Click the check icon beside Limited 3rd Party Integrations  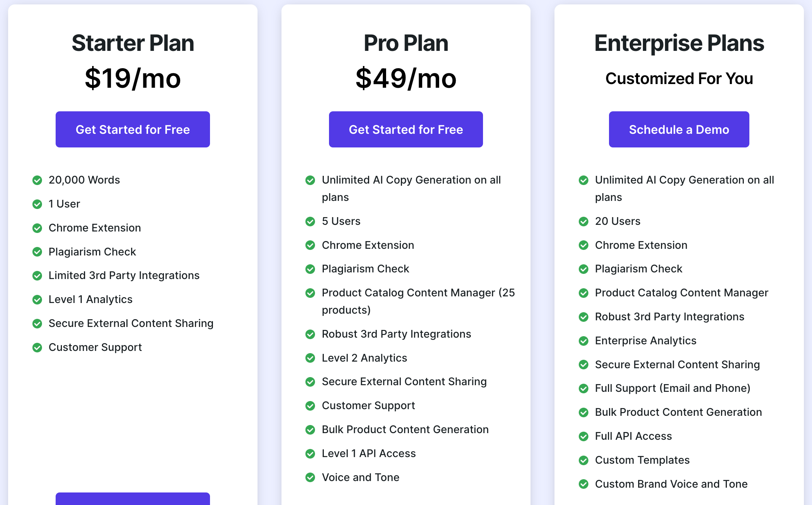37,276
